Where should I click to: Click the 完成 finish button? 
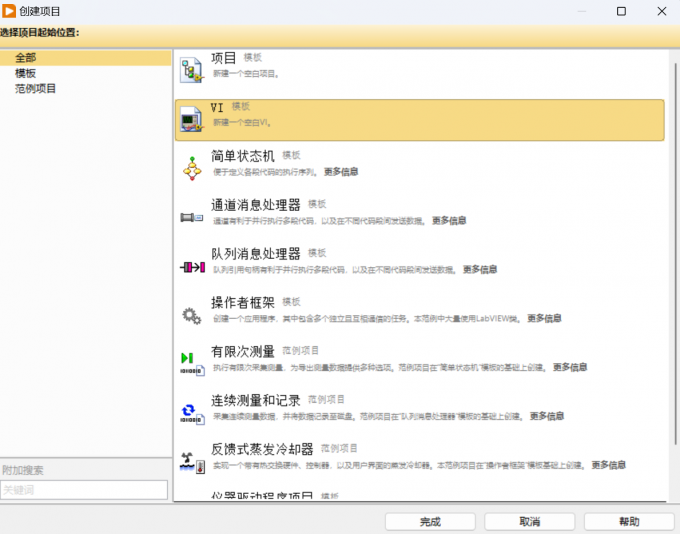click(x=430, y=522)
